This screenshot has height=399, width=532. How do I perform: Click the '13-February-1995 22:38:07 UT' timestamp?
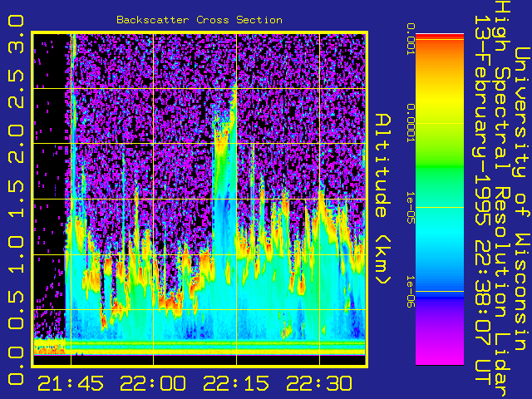point(483,200)
